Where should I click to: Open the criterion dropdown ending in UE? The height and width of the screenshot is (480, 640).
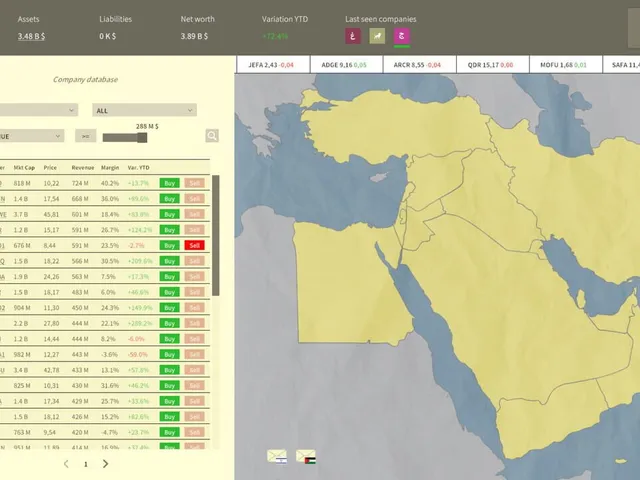click(x=32, y=136)
